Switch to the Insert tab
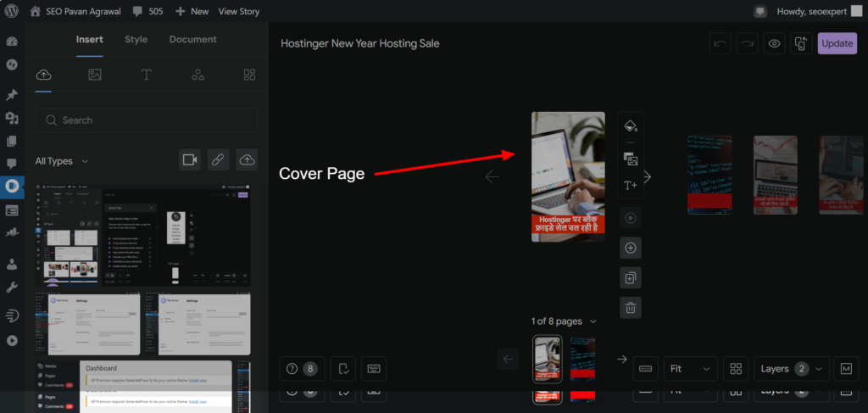The image size is (868, 413). coord(89,39)
